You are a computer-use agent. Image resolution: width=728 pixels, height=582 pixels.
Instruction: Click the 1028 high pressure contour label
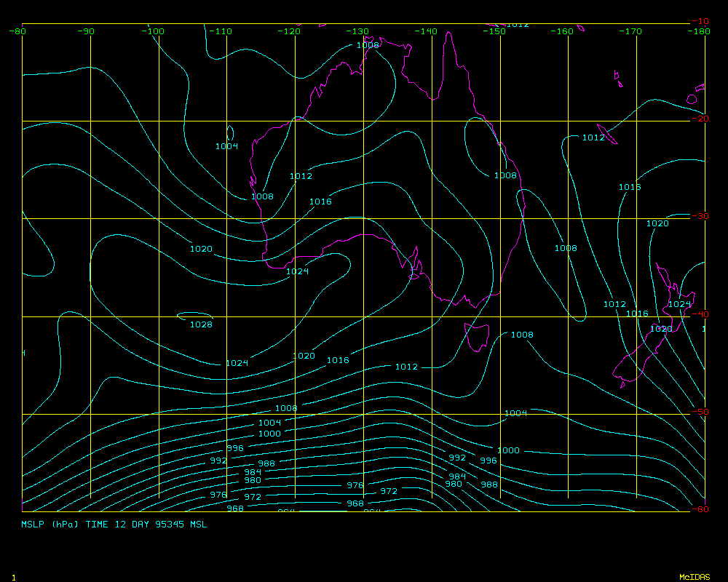coord(201,324)
